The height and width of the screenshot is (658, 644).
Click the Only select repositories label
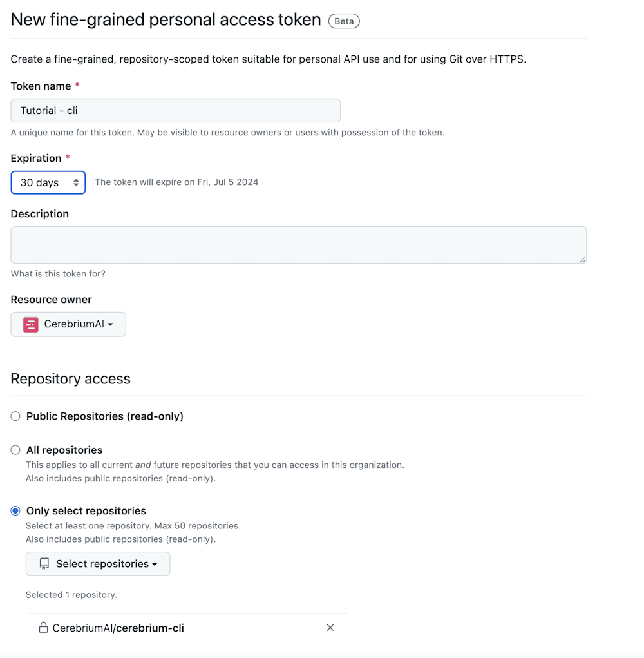pos(86,511)
